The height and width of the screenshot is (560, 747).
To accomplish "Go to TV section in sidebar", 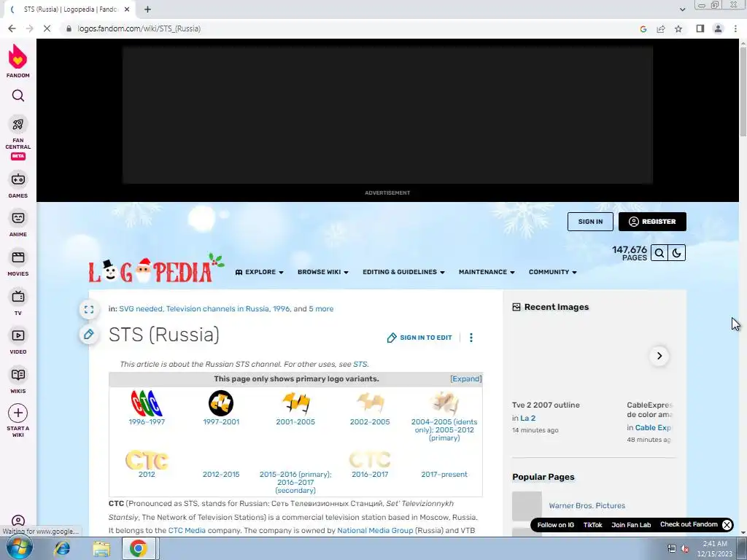I will (18, 302).
